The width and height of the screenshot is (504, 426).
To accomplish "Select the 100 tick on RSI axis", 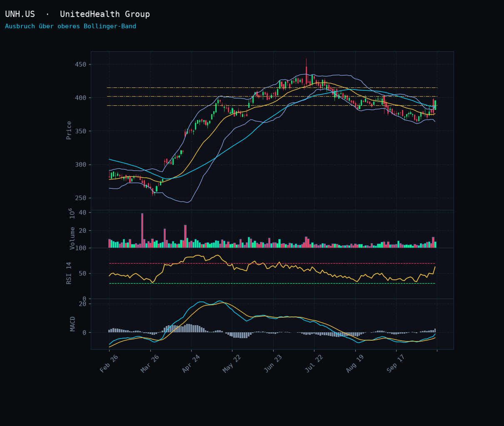I will (x=80, y=248).
